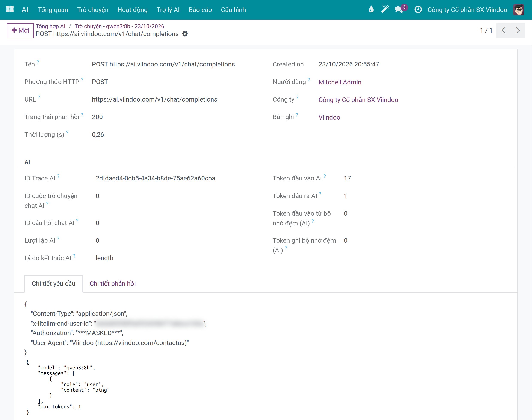Open Tổng hợp AI breadcrumb link
Image resolution: width=532 pixels, height=420 pixels.
(50, 26)
